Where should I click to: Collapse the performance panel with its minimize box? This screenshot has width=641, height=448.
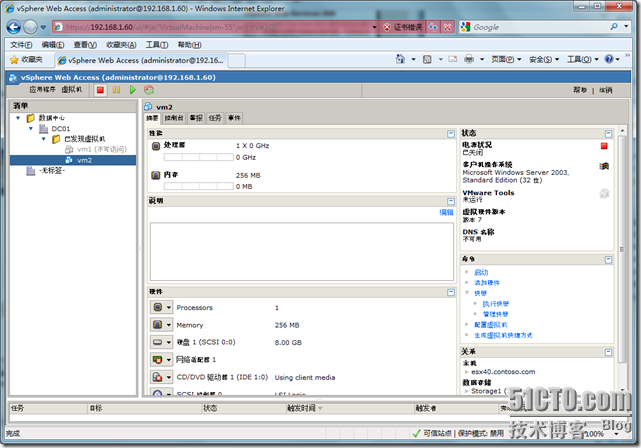451,134
